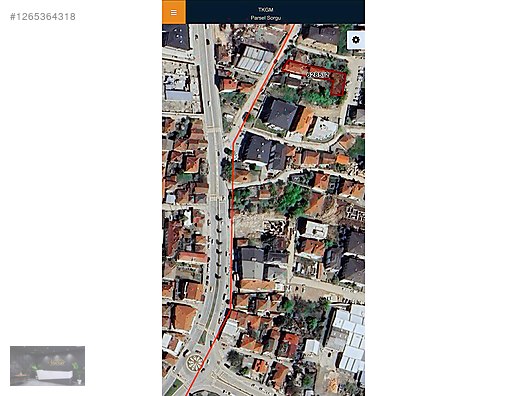528x396 pixels.
Task: Select the white-roofed warehouse at the bottom right
Action: (346, 341)
